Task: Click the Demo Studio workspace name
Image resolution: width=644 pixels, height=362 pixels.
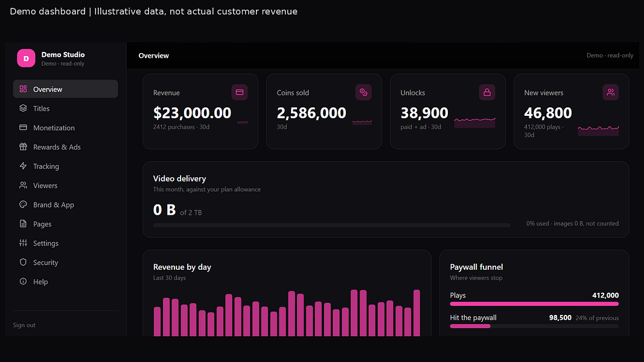Action: pos(63,54)
